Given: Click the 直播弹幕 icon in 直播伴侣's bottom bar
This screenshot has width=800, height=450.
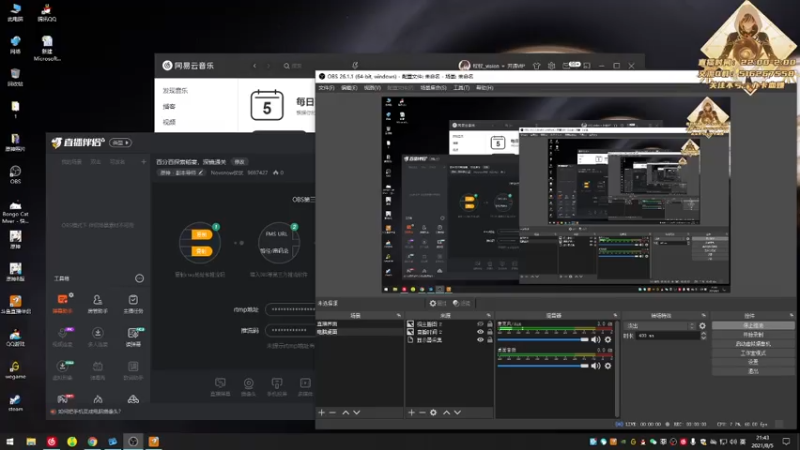Looking at the screenshot, I should (220, 387).
